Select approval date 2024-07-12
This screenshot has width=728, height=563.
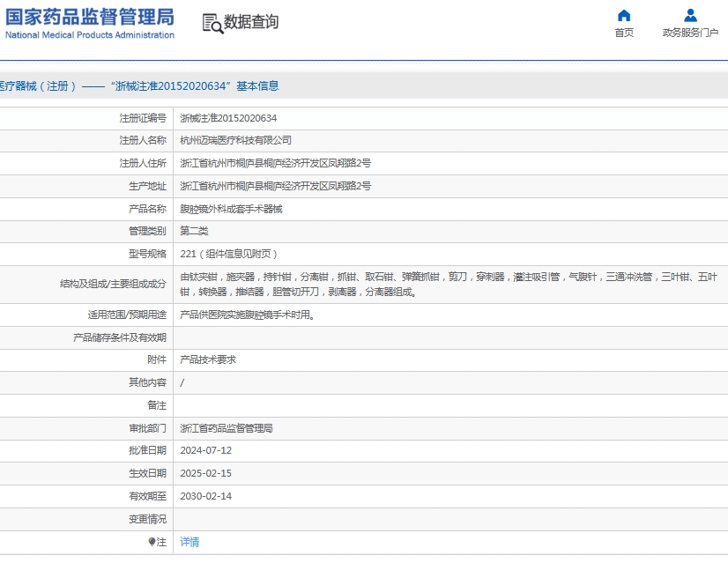coord(205,450)
